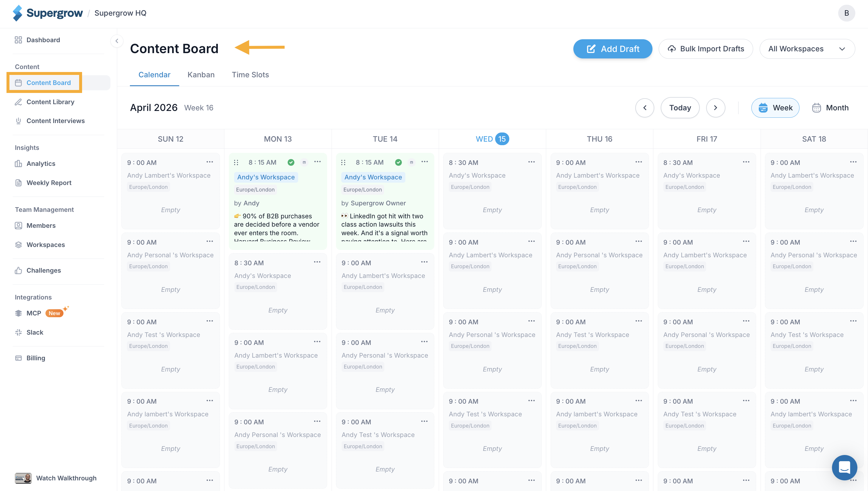868x491 pixels.
Task: Go to next week with right arrow
Action: click(716, 108)
